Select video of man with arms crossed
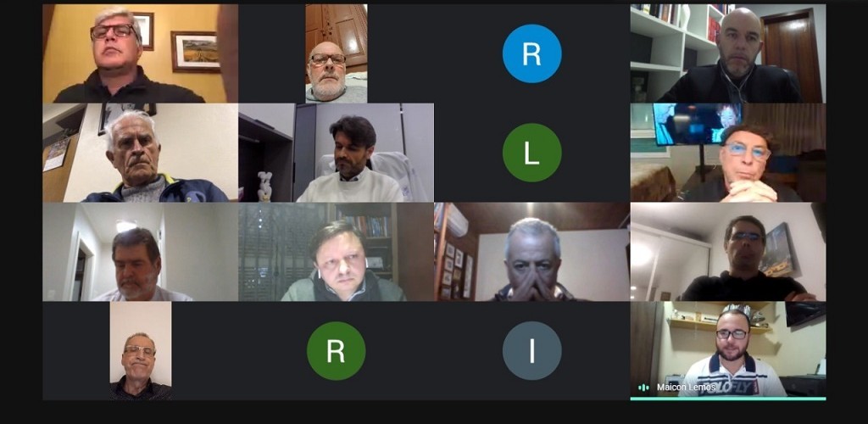868x424 pixels. point(728,252)
